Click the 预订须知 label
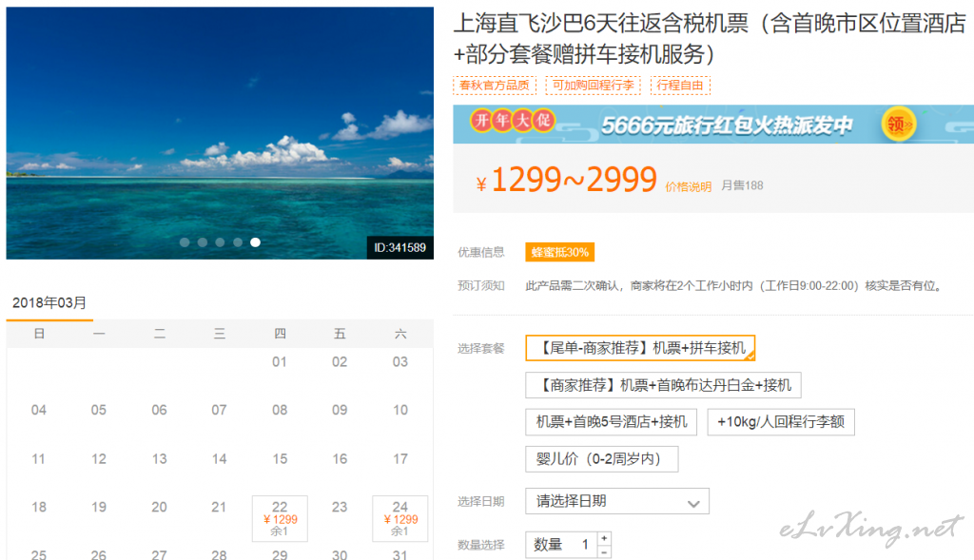Screen dimensions: 974x560 tap(480, 285)
